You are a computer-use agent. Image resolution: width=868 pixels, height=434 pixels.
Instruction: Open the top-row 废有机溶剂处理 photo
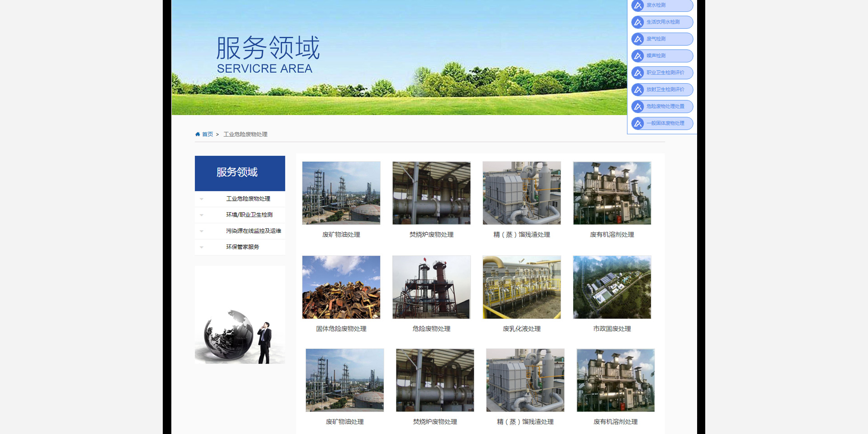[x=612, y=193]
